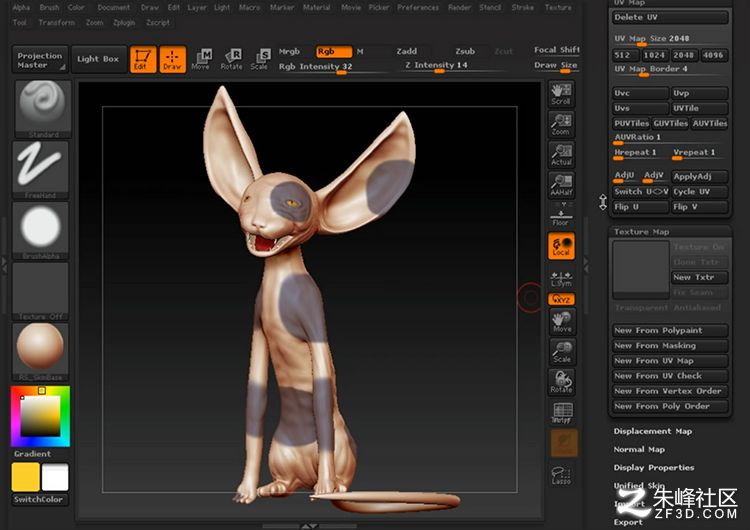Screen dimensions: 750x530
Task: Click the Actual size icon
Action: [x=562, y=155]
